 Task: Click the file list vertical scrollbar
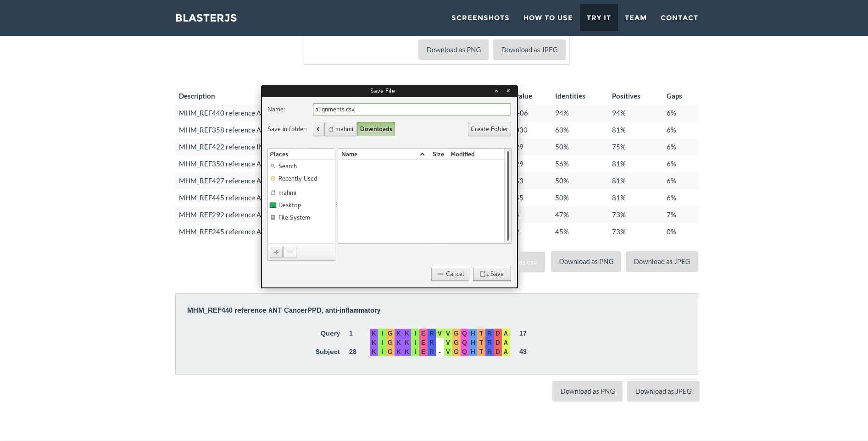click(x=507, y=197)
